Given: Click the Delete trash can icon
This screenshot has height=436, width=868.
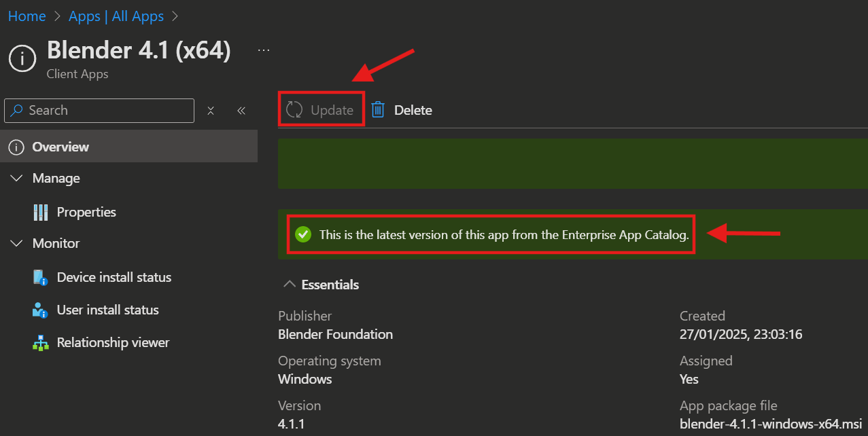Looking at the screenshot, I should pyautogui.click(x=378, y=110).
